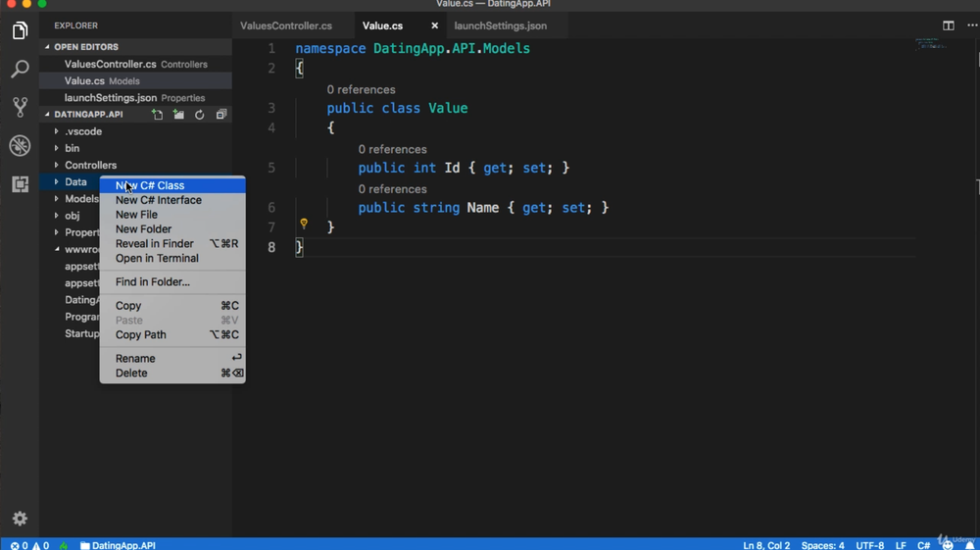This screenshot has height=550, width=980.
Task: Click the flame OmniSharp icon in status bar
Action: click(x=64, y=546)
